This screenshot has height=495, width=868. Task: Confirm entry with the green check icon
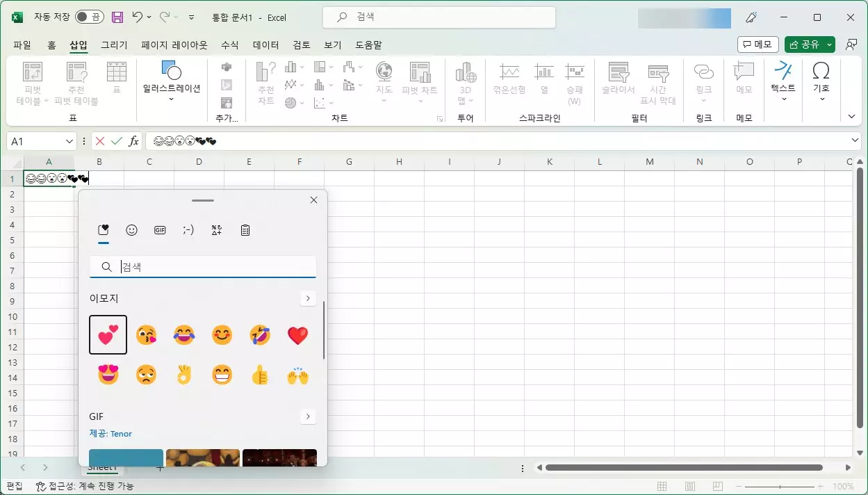click(x=117, y=141)
